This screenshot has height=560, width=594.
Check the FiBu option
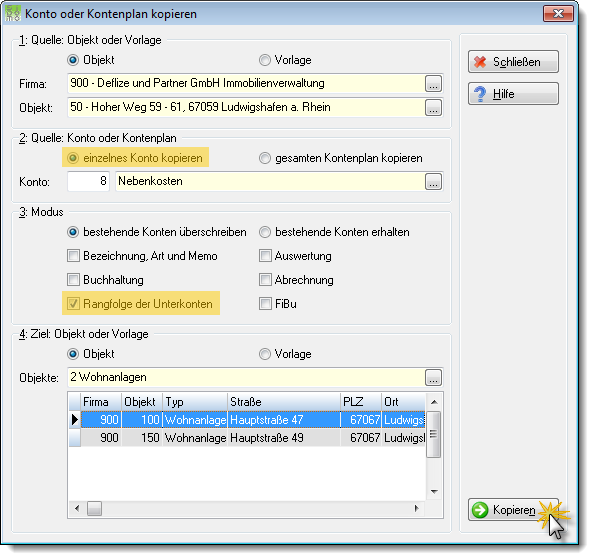tap(265, 303)
